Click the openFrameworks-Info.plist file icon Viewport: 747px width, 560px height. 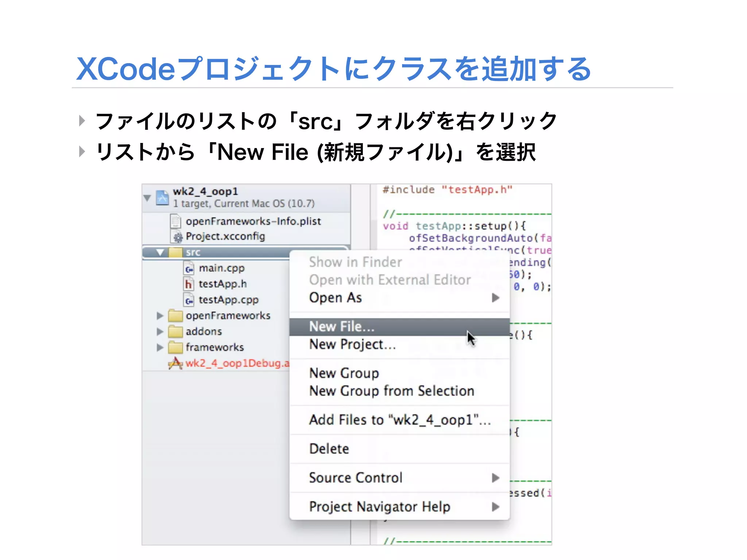176,221
